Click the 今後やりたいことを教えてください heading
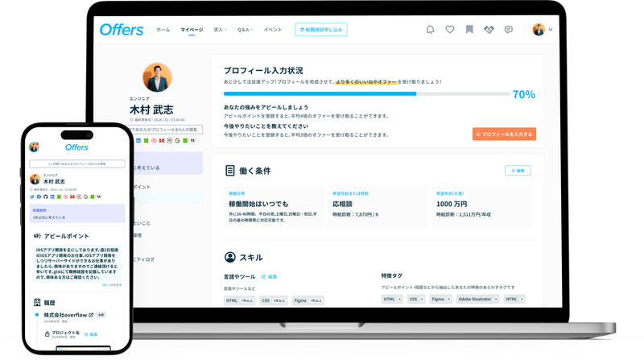This screenshot has width=644, height=360. click(x=266, y=126)
